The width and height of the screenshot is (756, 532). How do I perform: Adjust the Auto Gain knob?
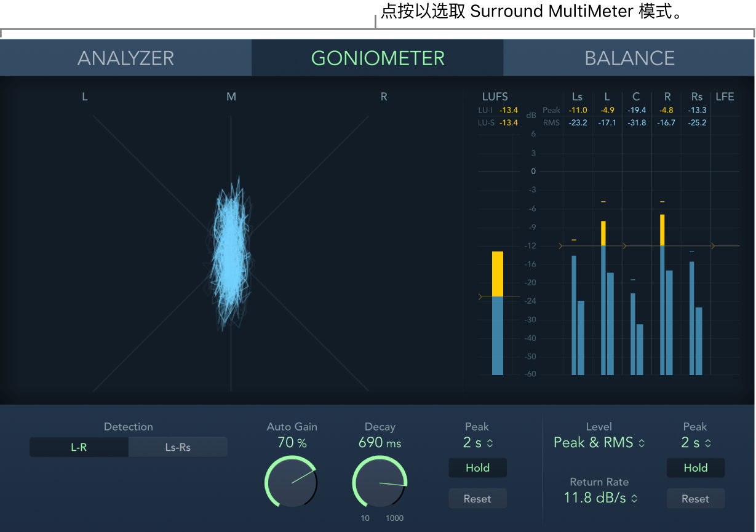291,483
